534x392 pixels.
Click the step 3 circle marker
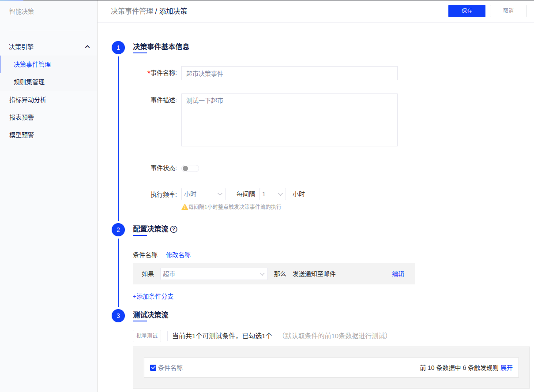(118, 316)
